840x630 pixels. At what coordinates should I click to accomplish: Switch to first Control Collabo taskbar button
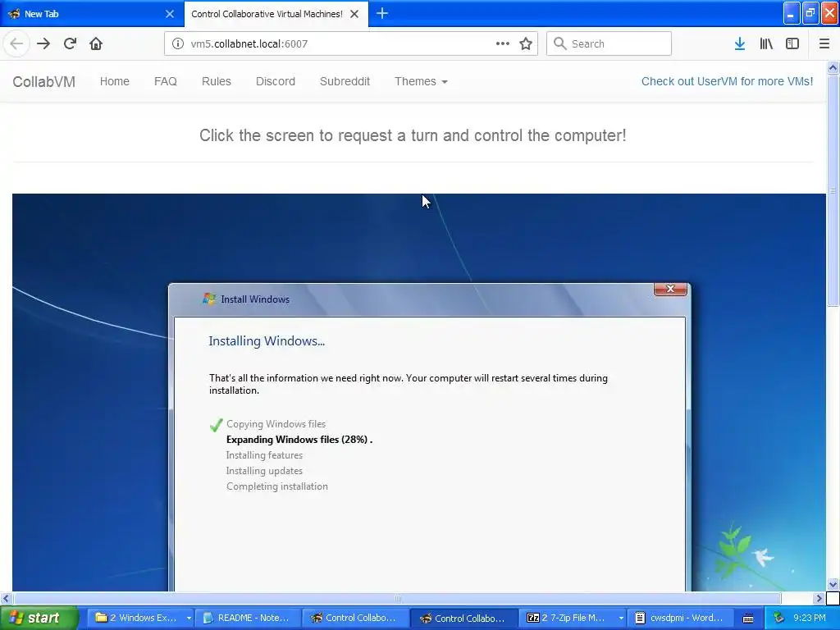354,618
